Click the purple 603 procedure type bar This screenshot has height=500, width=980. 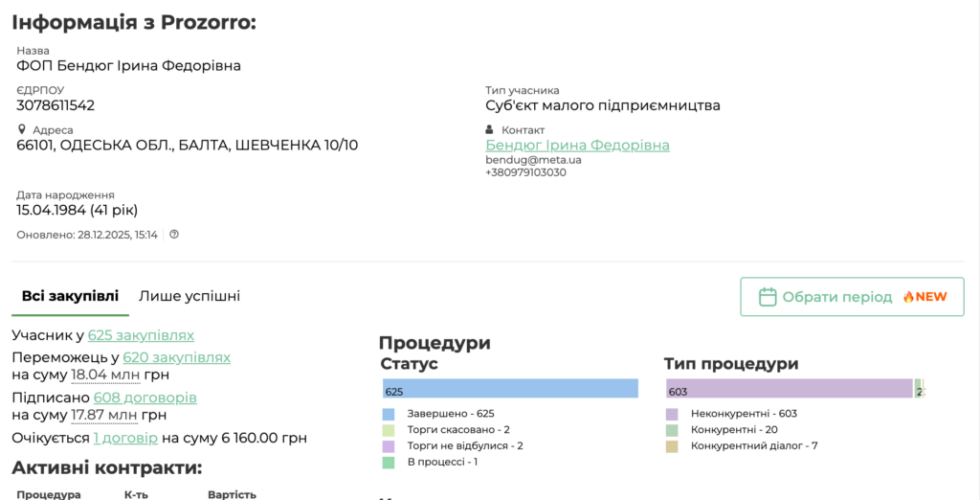click(790, 388)
